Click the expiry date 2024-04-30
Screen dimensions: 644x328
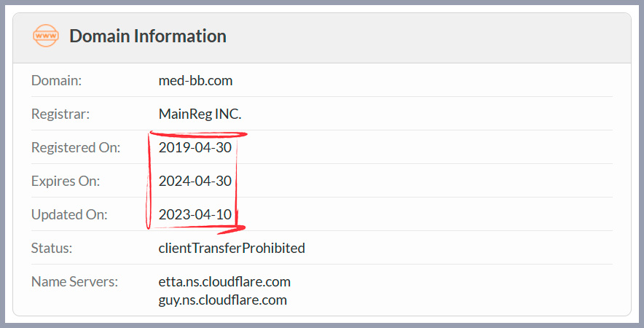pos(195,181)
